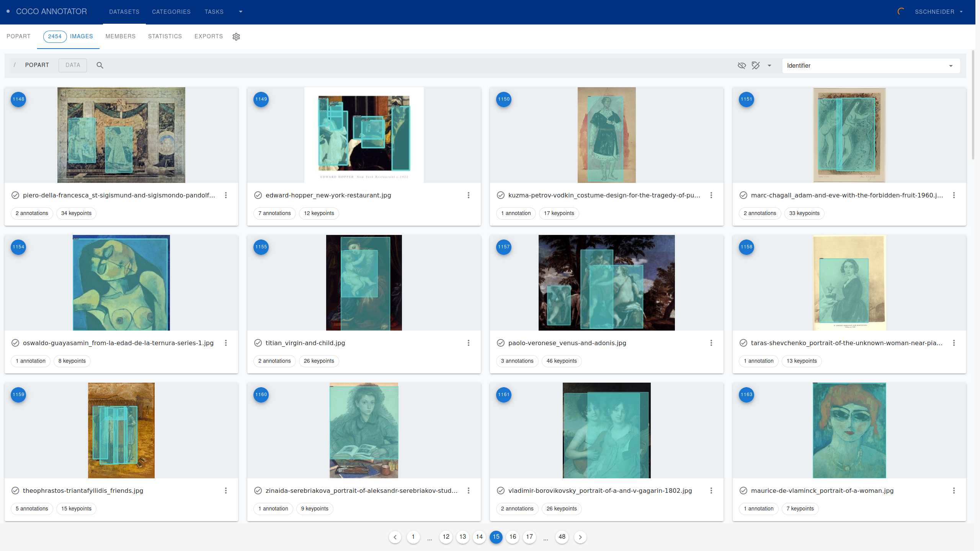
Task: Go to page 1
Action: pyautogui.click(x=413, y=537)
